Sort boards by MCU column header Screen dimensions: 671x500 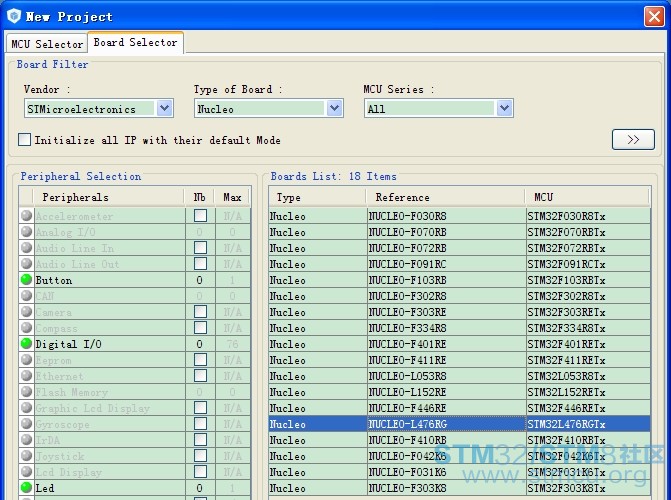point(588,197)
